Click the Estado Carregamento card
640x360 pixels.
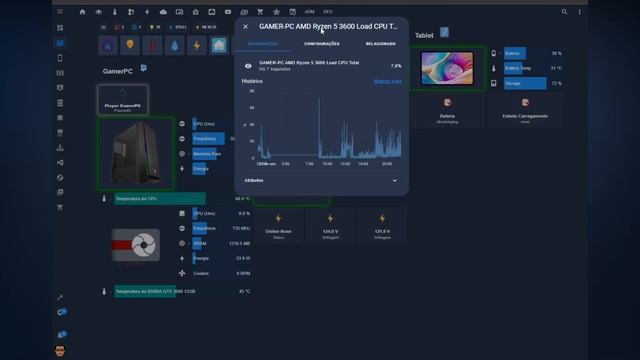[525, 110]
